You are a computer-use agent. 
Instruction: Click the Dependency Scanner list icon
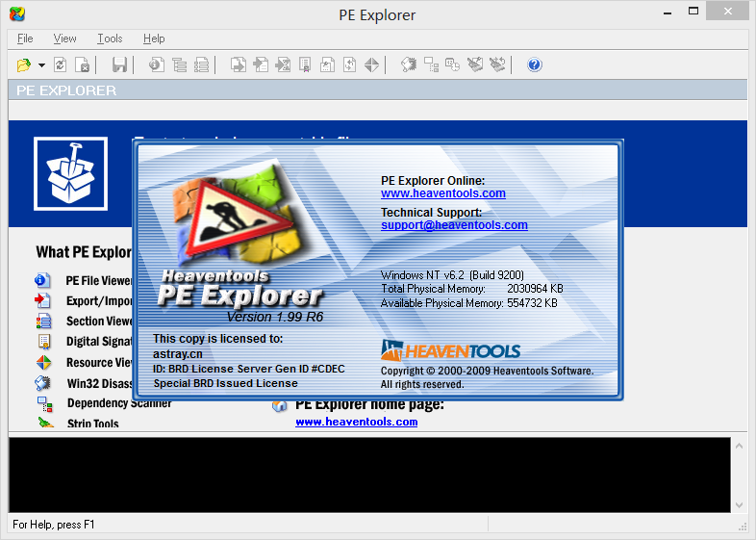45,404
